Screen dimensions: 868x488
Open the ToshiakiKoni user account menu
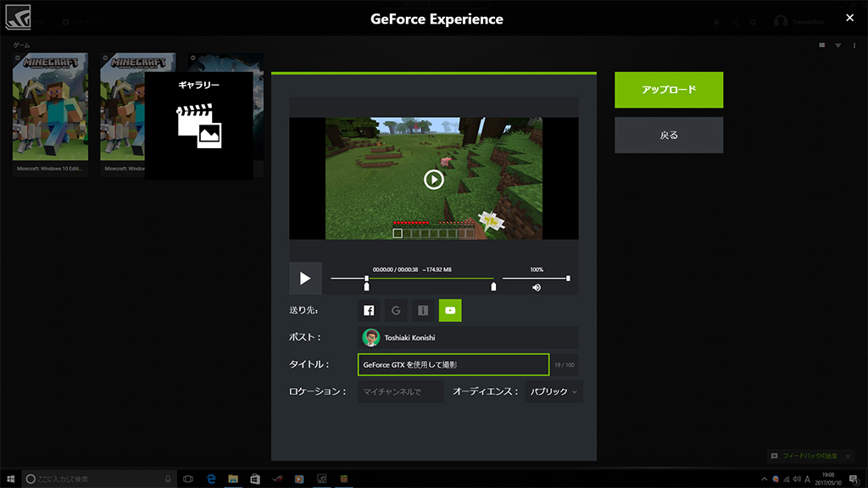point(798,22)
